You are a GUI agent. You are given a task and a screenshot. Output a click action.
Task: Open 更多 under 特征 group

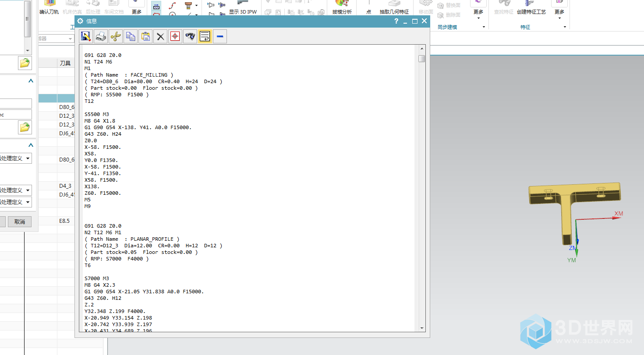tap(559, 10)
